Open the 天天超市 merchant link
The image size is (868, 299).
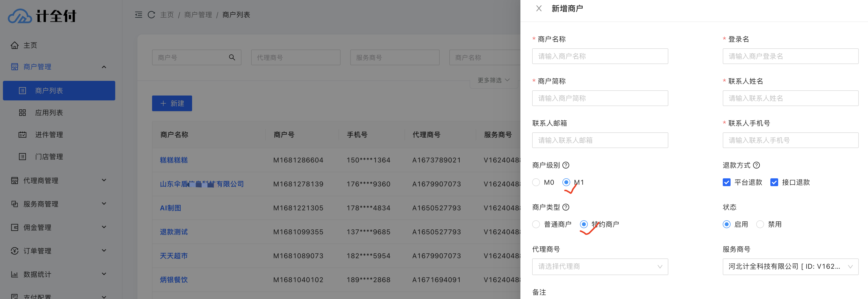coord(174,256)
